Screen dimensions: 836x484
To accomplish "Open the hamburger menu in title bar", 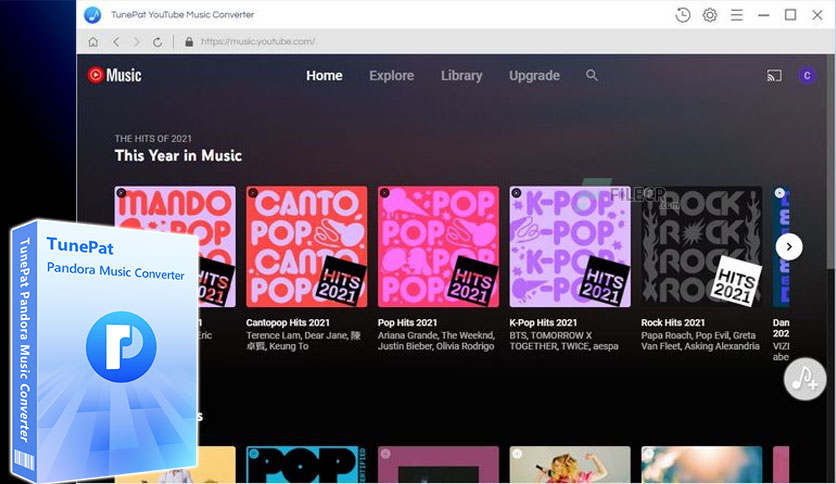I will click(737, 15).
